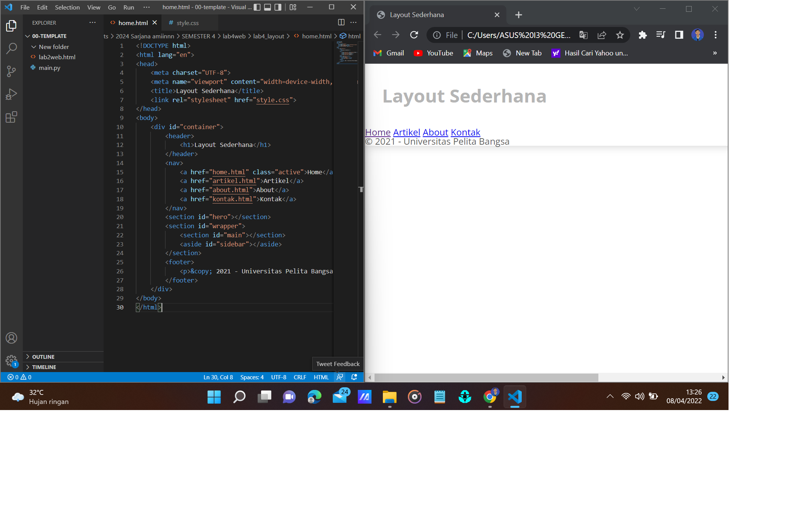The height and width of the screenshot is (508, 812).
Task: Open Run and Debug view
Action: click(x=11, y=94)
